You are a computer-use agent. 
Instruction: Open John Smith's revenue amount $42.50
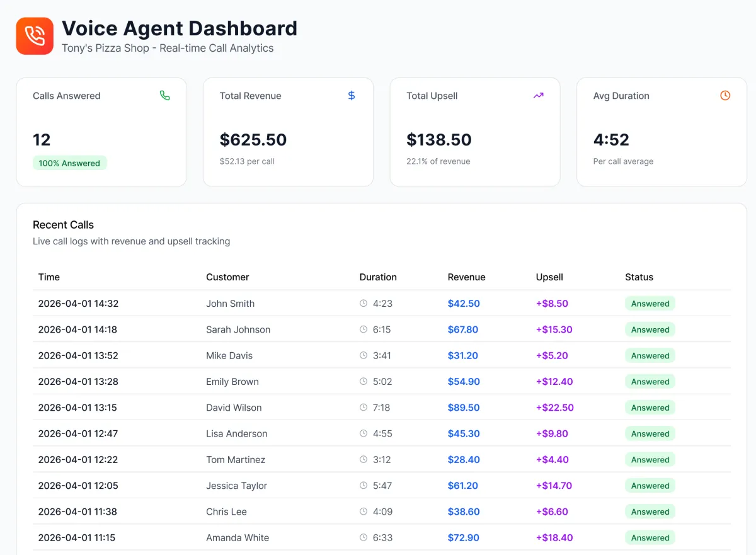coord(464,303)
